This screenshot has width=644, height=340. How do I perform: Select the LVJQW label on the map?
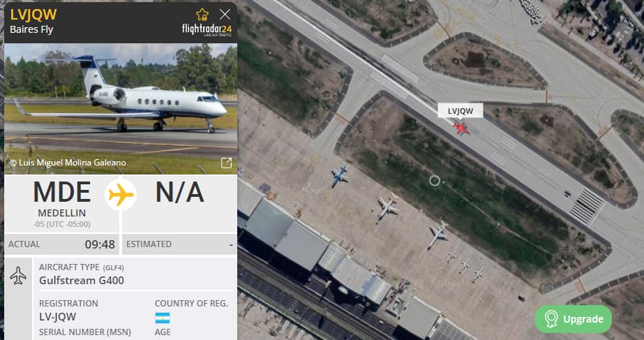click(460, 111)
